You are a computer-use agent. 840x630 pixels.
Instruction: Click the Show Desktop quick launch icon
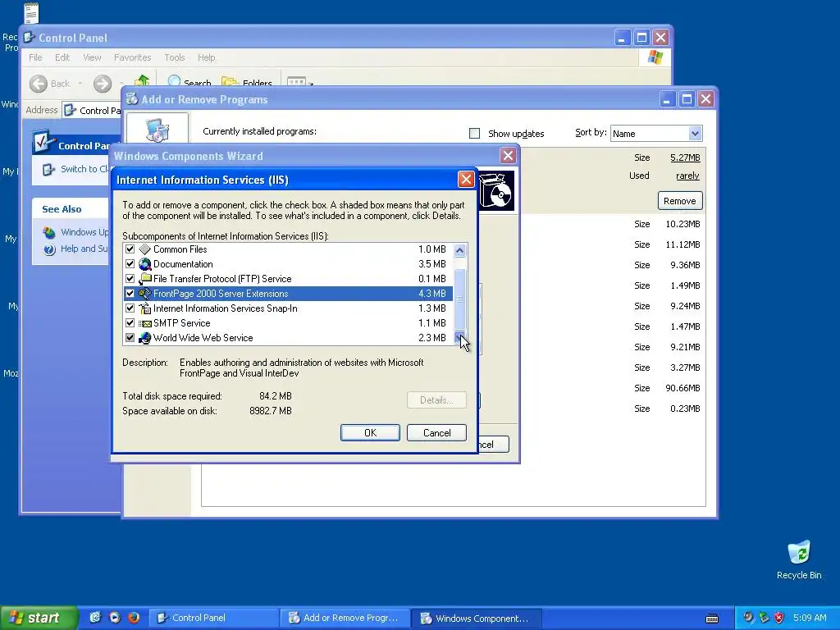point(95,618)
